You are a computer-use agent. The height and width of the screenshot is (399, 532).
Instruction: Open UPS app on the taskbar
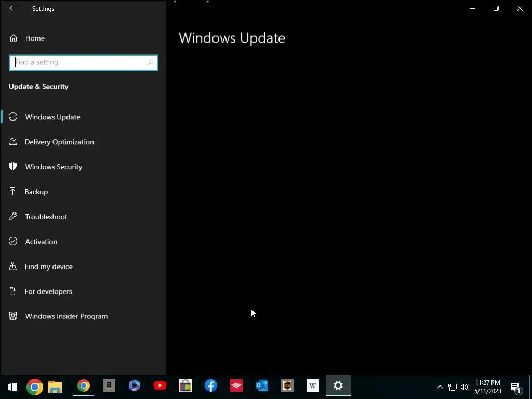click(x=287, y=385)
